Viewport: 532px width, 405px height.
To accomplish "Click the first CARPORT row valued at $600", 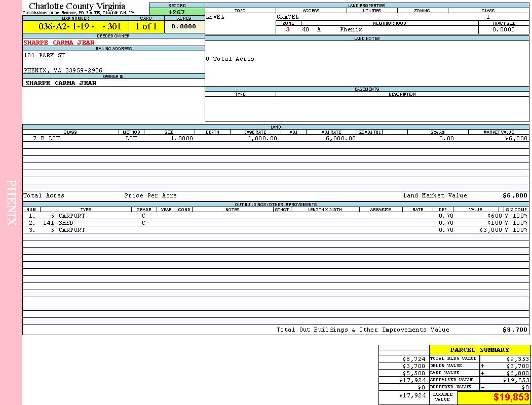I will click(x=71, y=216).
